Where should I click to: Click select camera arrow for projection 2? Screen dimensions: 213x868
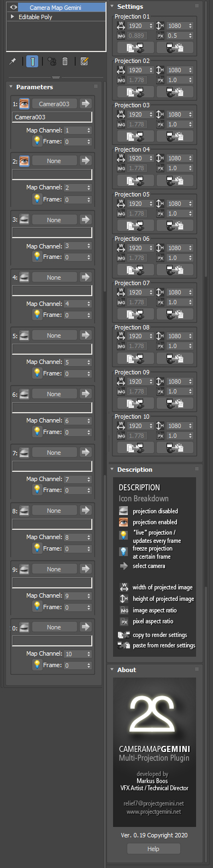pyautogui.click(x=86, y=160)
